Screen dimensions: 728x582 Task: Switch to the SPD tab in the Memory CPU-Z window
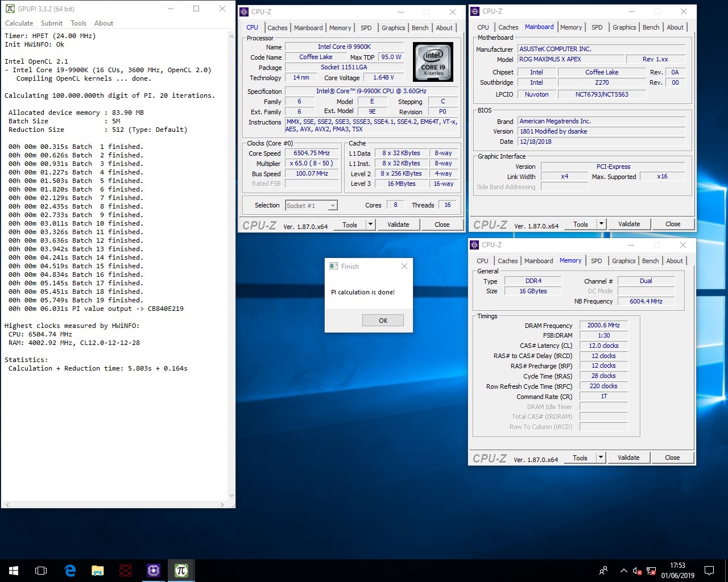coord(597,260)
